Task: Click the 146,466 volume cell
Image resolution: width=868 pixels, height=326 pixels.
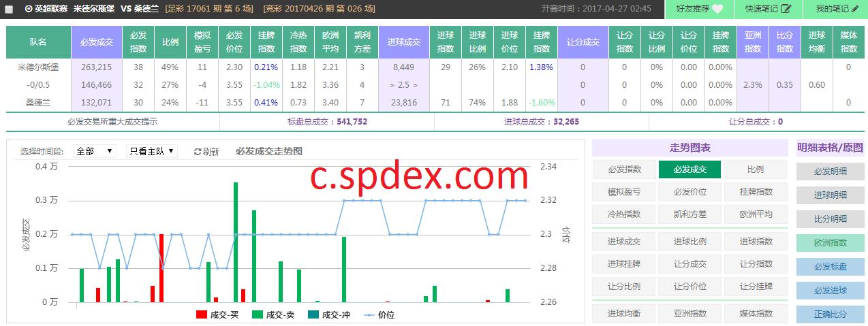Action: pyautogui.click(x=96, y=84)
